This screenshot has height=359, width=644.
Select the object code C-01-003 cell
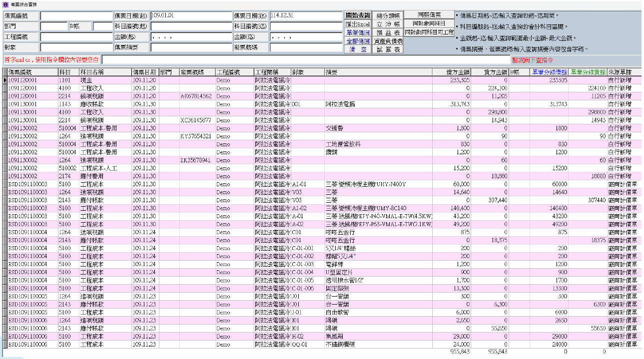307,264
